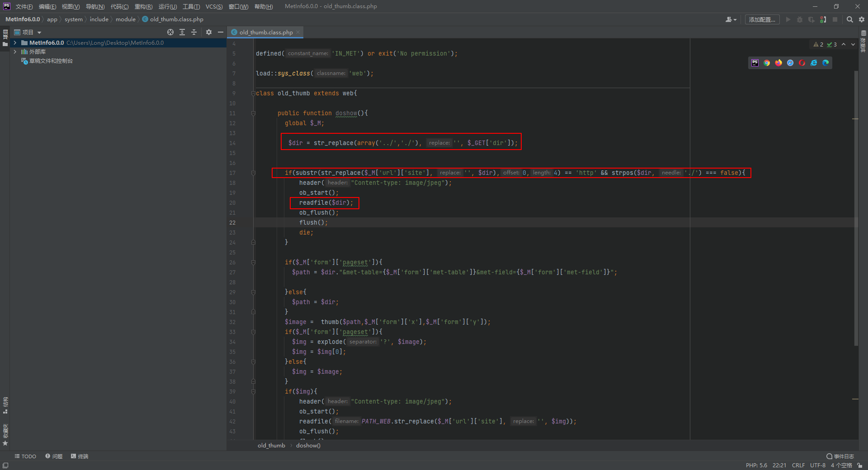Image resolution: width=868 pixels, height=470 pixels.
Task: Open IDE settings gear in top toolbar
Action: 862,19
